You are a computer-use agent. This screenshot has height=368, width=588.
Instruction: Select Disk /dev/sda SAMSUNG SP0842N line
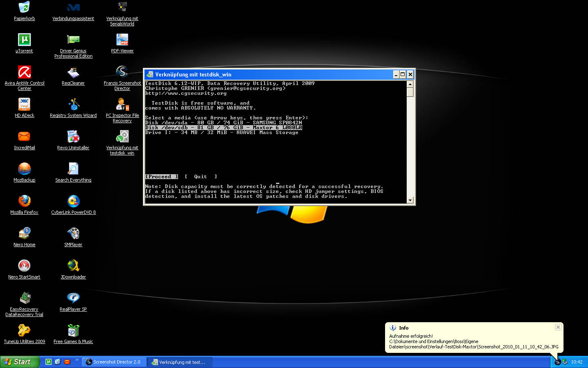(223, 123)
